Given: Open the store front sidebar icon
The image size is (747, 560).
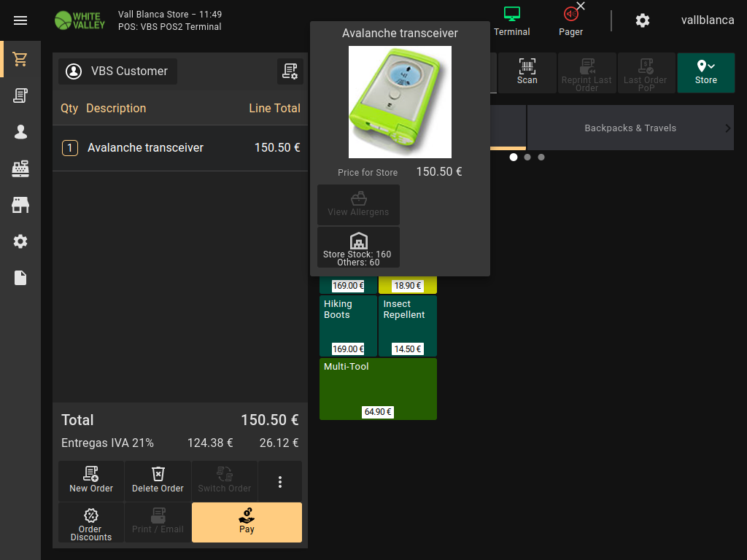Looking at the screenshot, I should (x=20, y=205).
